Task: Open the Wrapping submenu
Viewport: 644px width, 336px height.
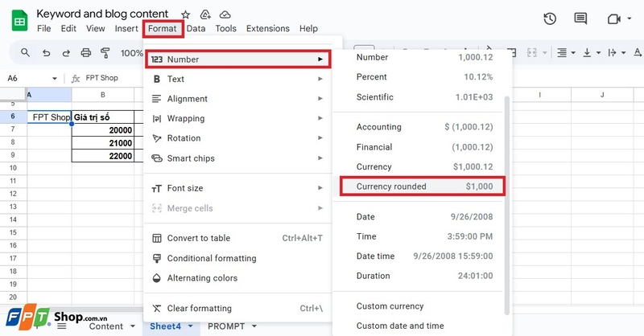Action: click(x=237, y=118)
